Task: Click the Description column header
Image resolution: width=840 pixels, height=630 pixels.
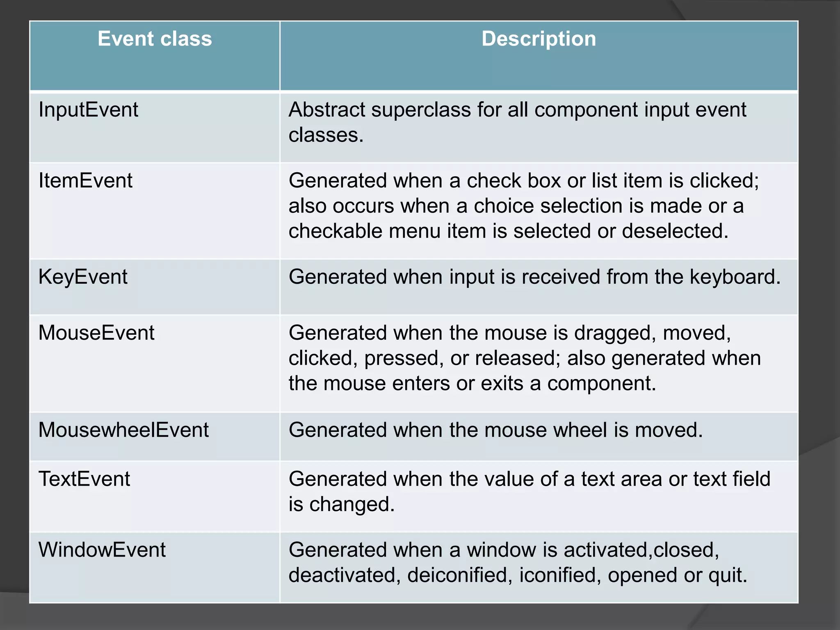Action: [x=539, y=39]
